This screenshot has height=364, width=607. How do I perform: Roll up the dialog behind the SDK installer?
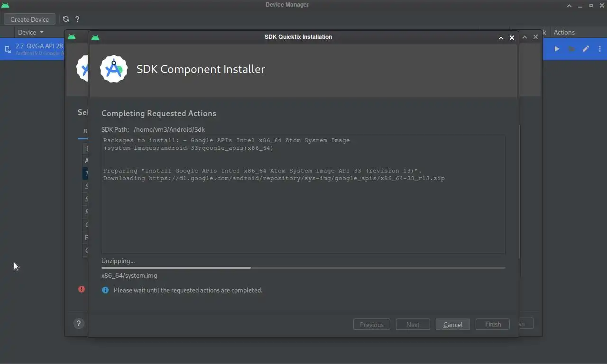[524, 37]
